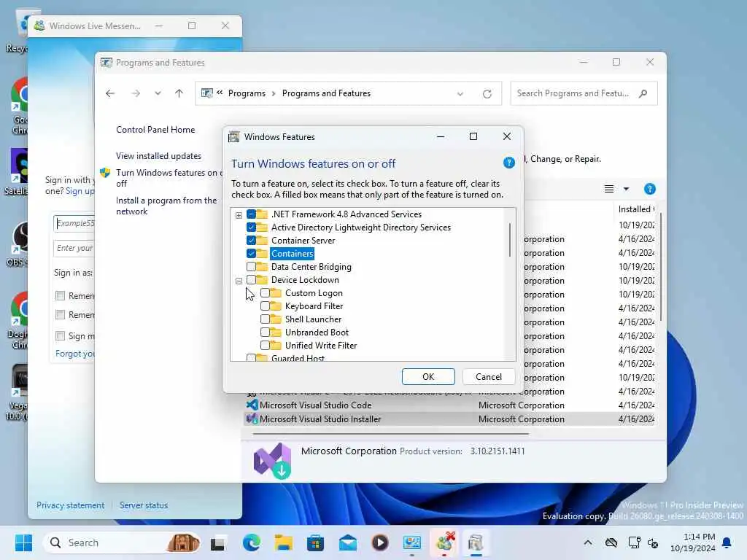The height and width of the screenshot is (560, 747).
Task: Open the recent locations dropdown arrow
Action: tap(158, 93)
